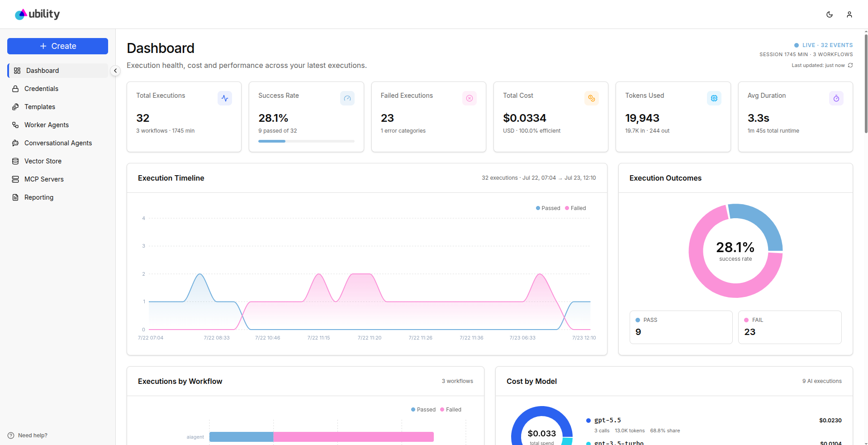Image resolution: width=868 pixels, height=445 pixels.
Task: Click the Success Rate progress bar
Action: pos(306,141)
